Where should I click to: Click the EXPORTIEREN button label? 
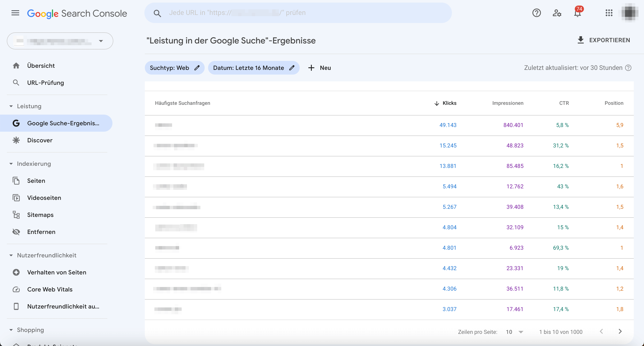click(609, 40)
